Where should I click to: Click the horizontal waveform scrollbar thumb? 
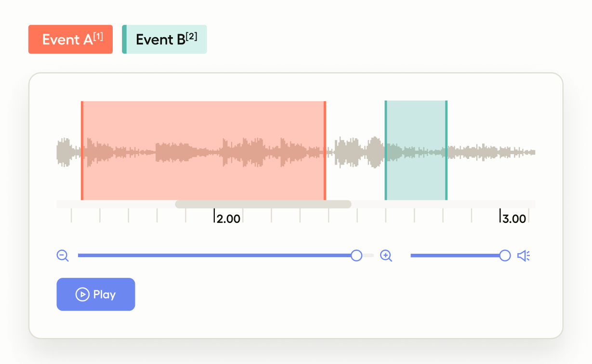263,204
